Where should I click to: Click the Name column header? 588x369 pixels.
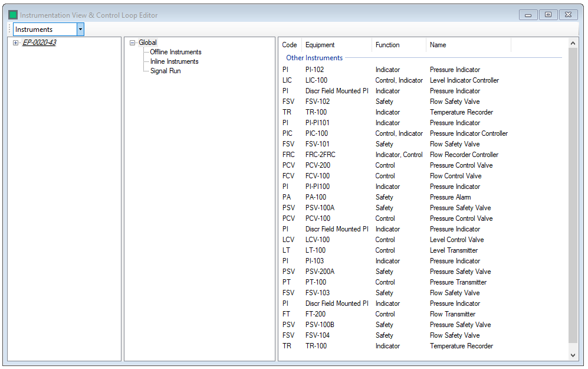[438, 45]
